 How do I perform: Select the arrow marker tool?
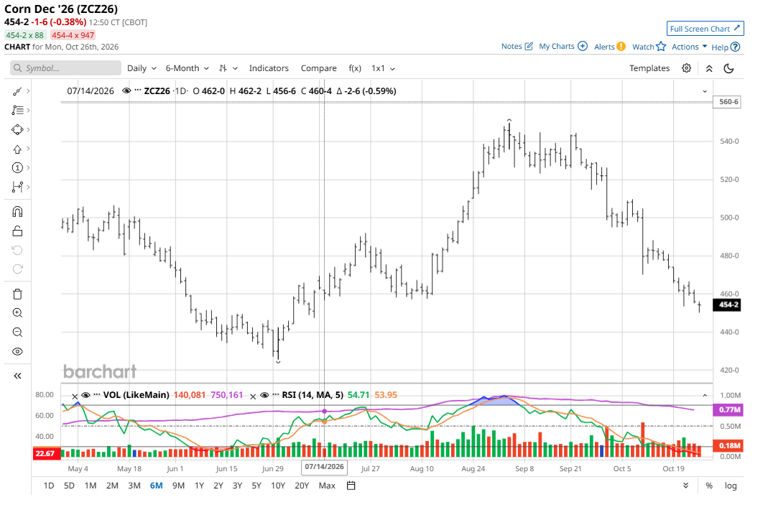pos(17,149)
